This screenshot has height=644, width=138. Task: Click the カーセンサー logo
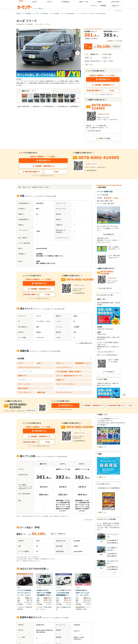(x=25, y=7)
